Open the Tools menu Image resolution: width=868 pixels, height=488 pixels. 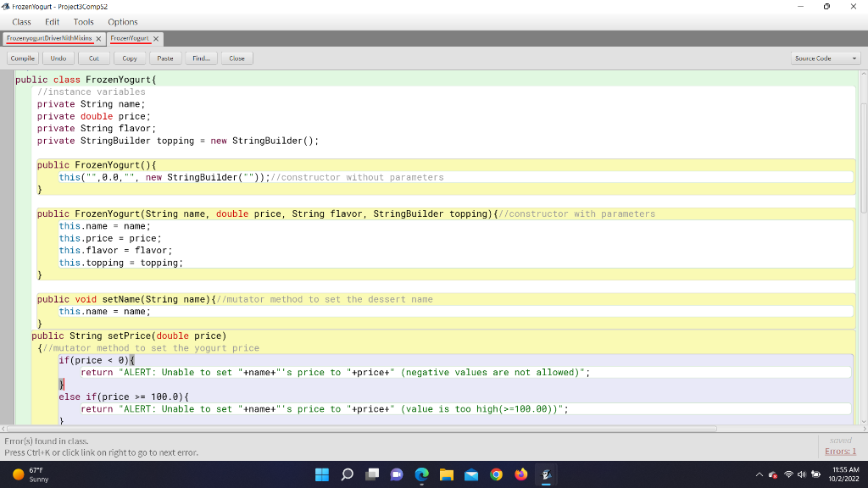[x=82, y=22]
